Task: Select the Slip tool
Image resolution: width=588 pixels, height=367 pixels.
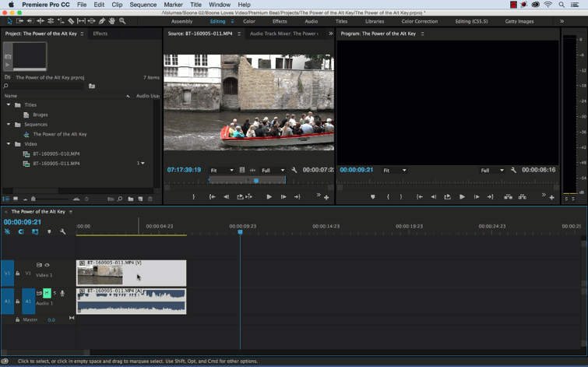Action: coord(81,21)
